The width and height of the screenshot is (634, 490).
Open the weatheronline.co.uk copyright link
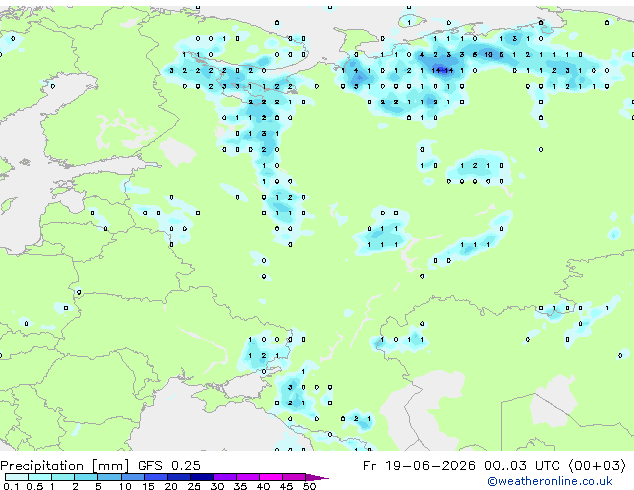[x=549, y=481]
